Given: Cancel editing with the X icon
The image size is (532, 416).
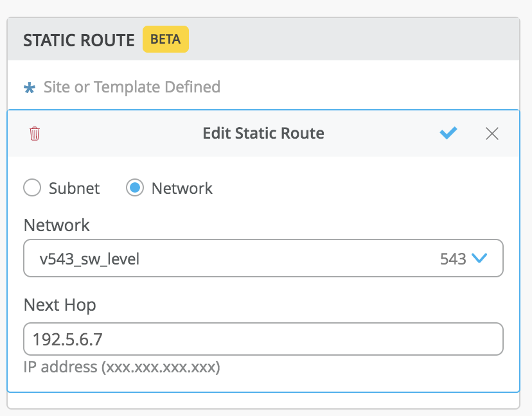Looking at the screenshot, I should tap(492, 134).
